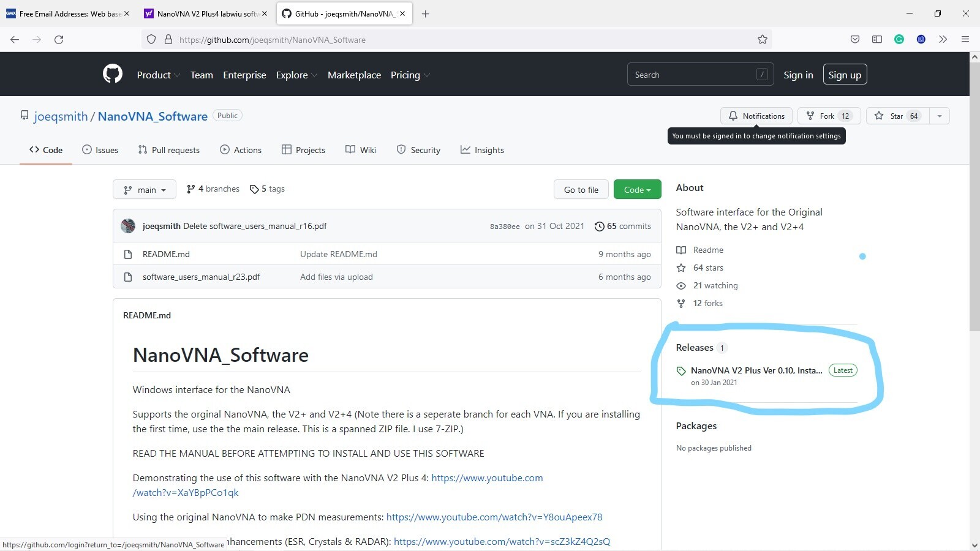Switch to the Actions tab
This screenshot has height=551, width=980.
pyautogui.click(x=241, y=150)
